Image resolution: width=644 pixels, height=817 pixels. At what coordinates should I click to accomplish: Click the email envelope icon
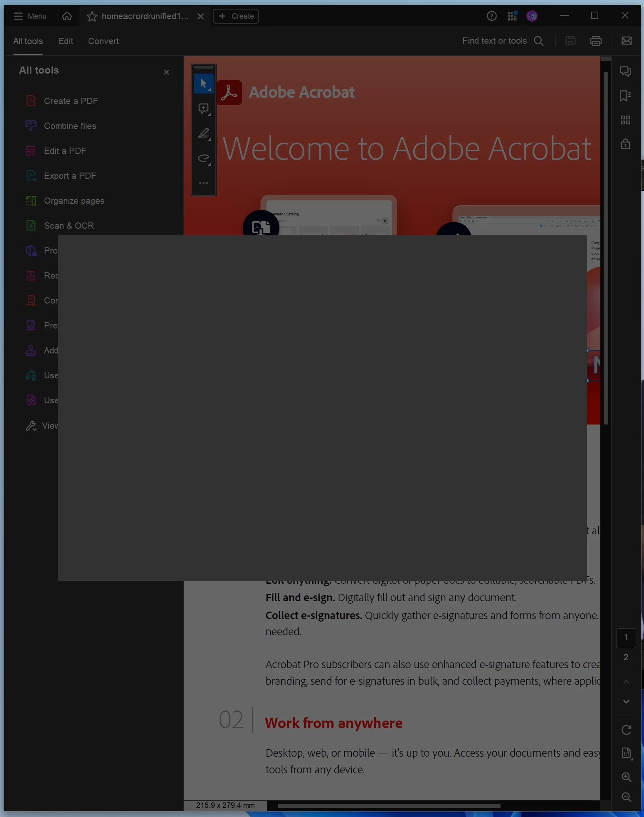coord(627,41)
